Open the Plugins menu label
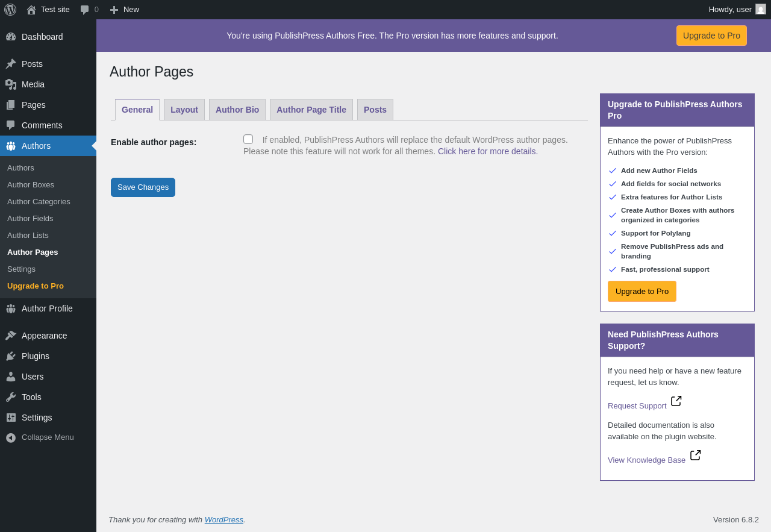The width and height of the screenshot is (771, 532). [36, 356]
